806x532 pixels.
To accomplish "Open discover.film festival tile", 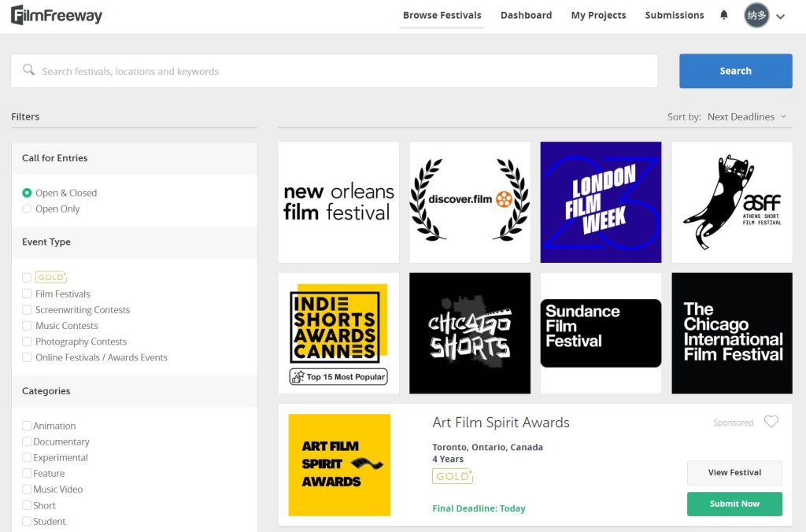I will click(470, 202).
